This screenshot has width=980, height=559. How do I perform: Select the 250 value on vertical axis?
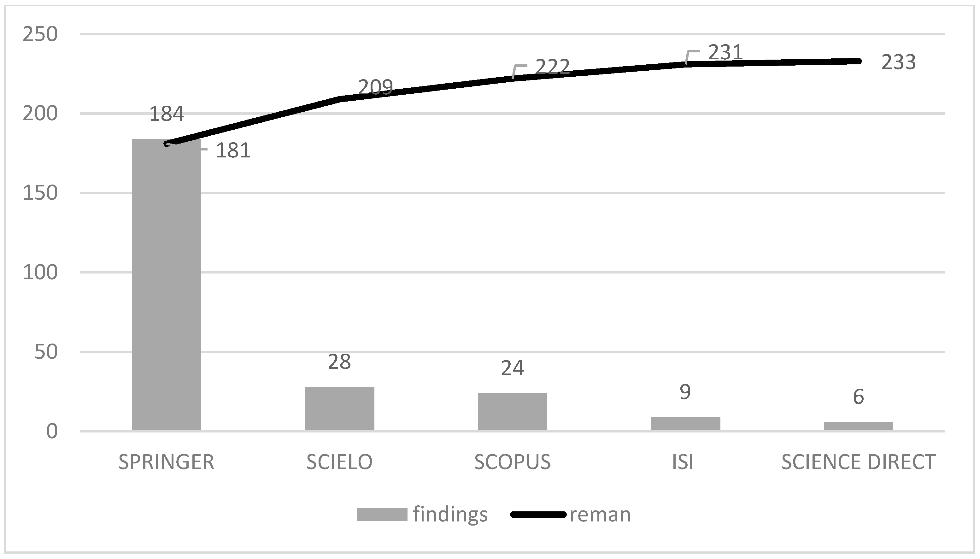40,35
